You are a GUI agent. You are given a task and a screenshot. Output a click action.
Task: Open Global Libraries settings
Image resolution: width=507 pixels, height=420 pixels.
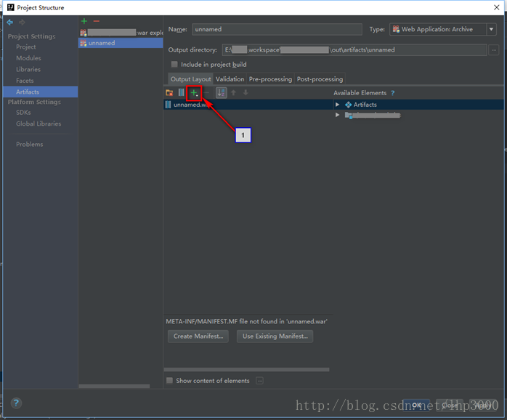(38, 124)
